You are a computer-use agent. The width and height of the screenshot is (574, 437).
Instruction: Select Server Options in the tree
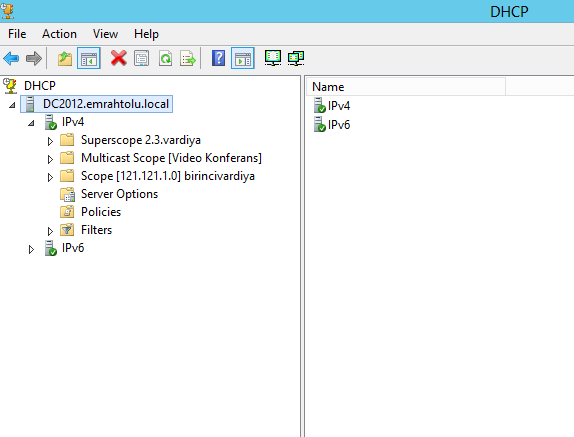coord(119,194)
